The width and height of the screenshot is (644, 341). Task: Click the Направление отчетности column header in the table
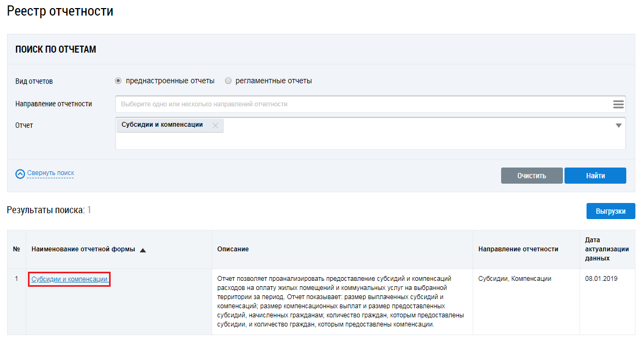tap(518, 249)
